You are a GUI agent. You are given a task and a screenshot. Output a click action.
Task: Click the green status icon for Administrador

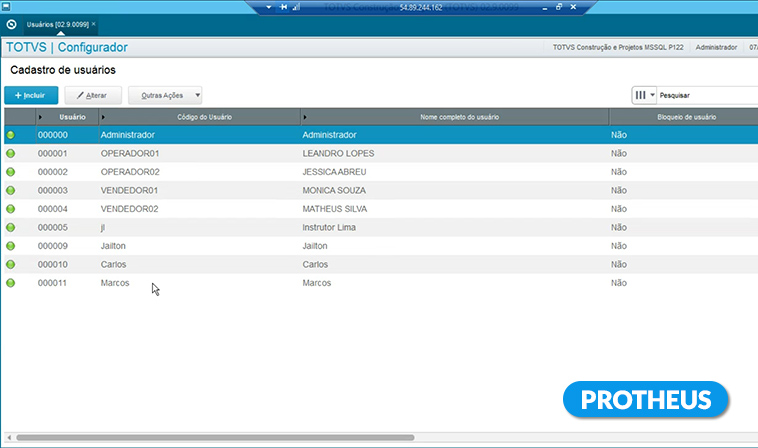[x=11, y=134]
